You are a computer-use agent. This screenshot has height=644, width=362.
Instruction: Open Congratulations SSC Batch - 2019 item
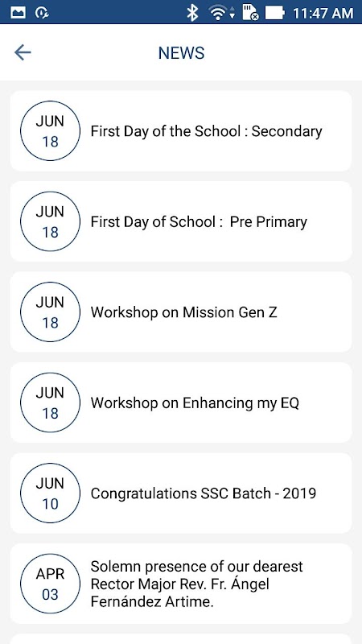(x=181, y=493)
